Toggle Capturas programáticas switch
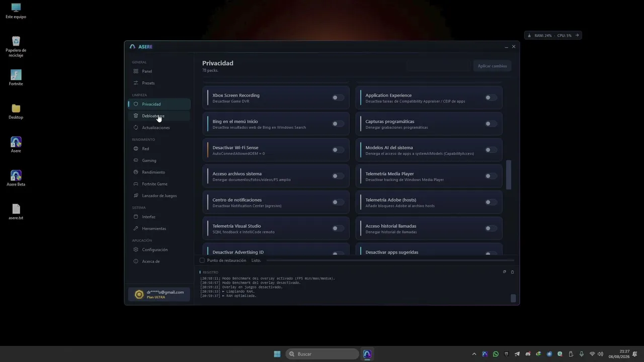This screenshot has height=362, width=644. [x=491, y=124]
